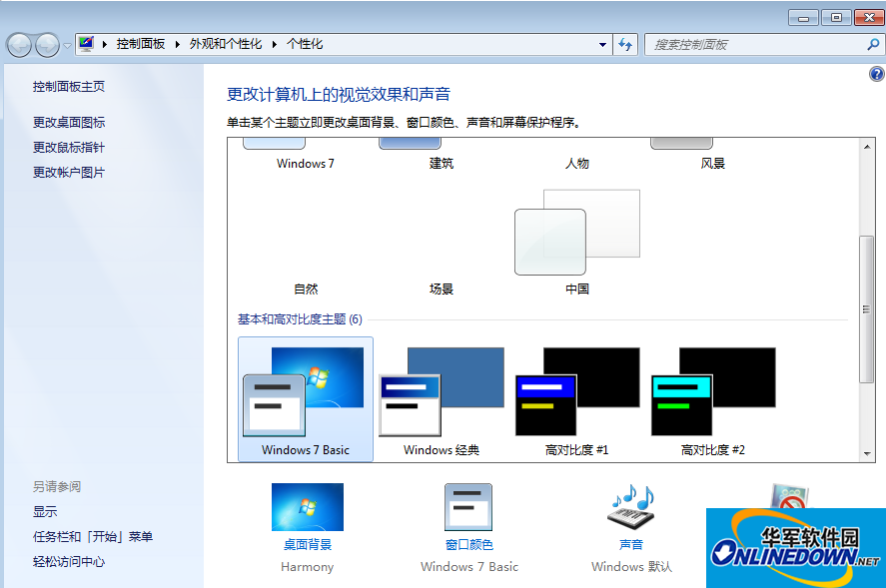The image size is (886, 588).
Task: Open the 显示 link under 另请参阅
Action: point(45,512)
